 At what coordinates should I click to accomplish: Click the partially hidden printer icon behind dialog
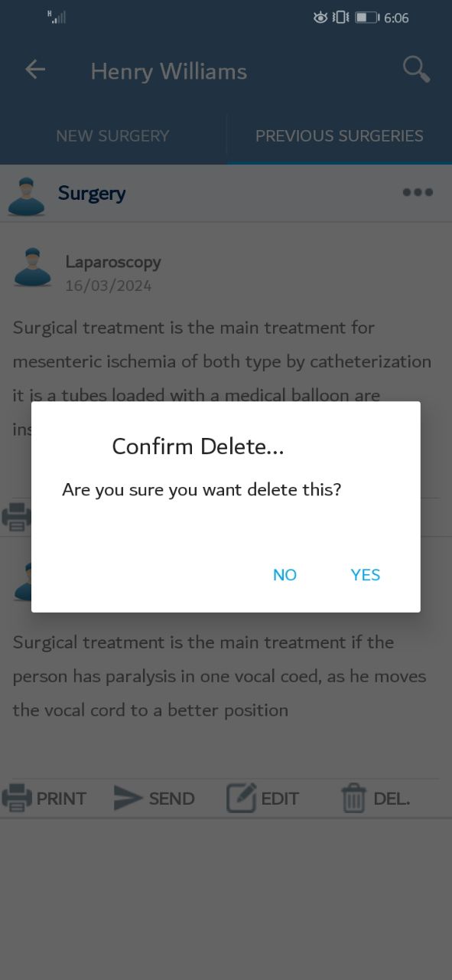coord(16,517)
